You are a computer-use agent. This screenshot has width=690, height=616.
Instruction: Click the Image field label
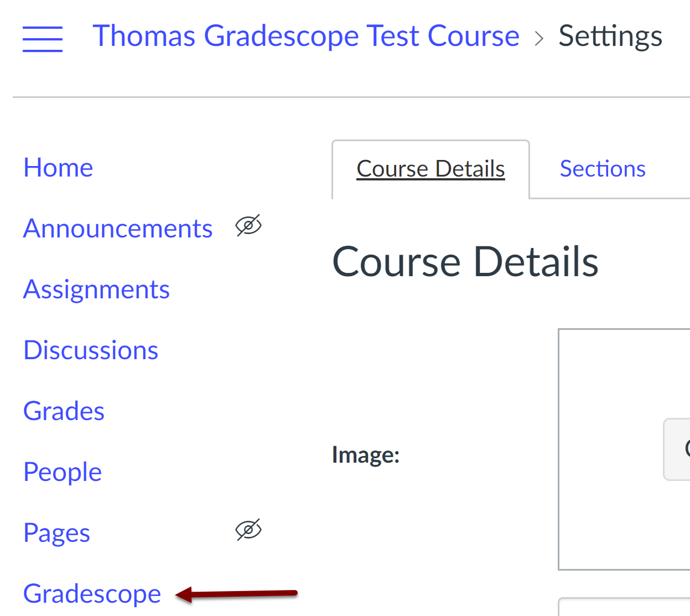(365, 455)
